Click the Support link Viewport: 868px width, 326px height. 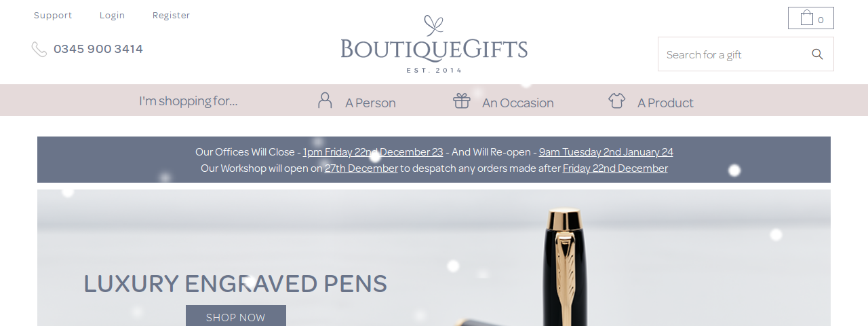point(53,15)
